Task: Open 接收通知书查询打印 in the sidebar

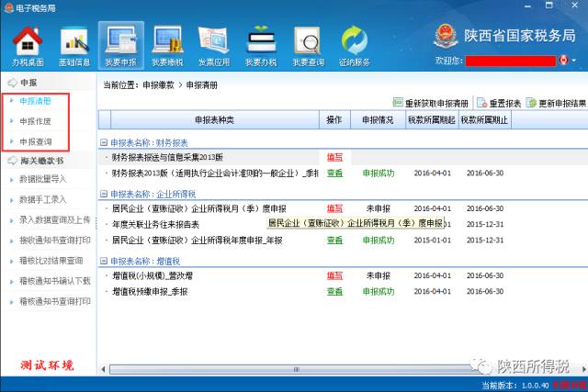Action: 55,241
